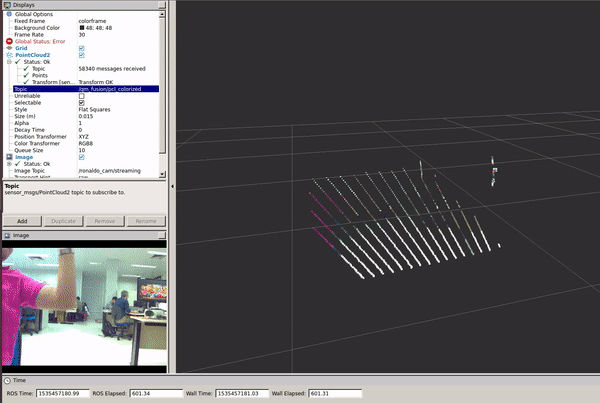Click the Grid display eye icon
Screen dimensions: 600x403
10,47
